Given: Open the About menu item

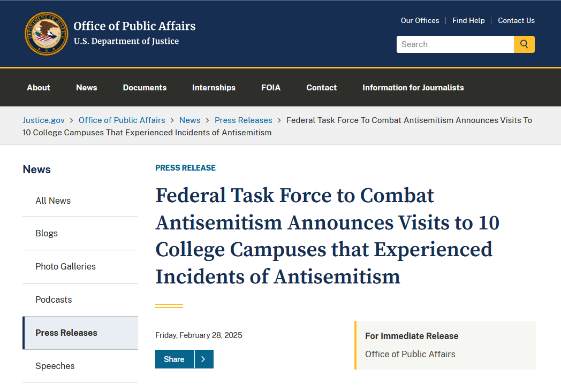Looking at the screenshot, I should tap(39, 88).
